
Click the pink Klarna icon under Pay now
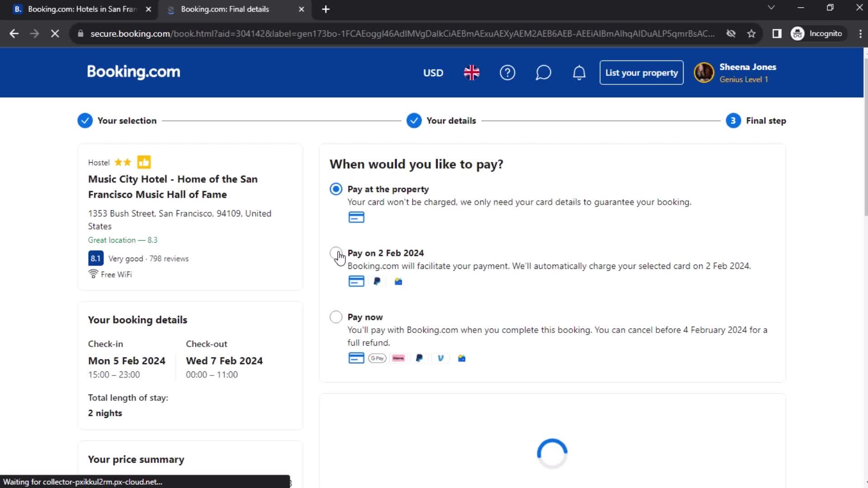pos(398,358)
